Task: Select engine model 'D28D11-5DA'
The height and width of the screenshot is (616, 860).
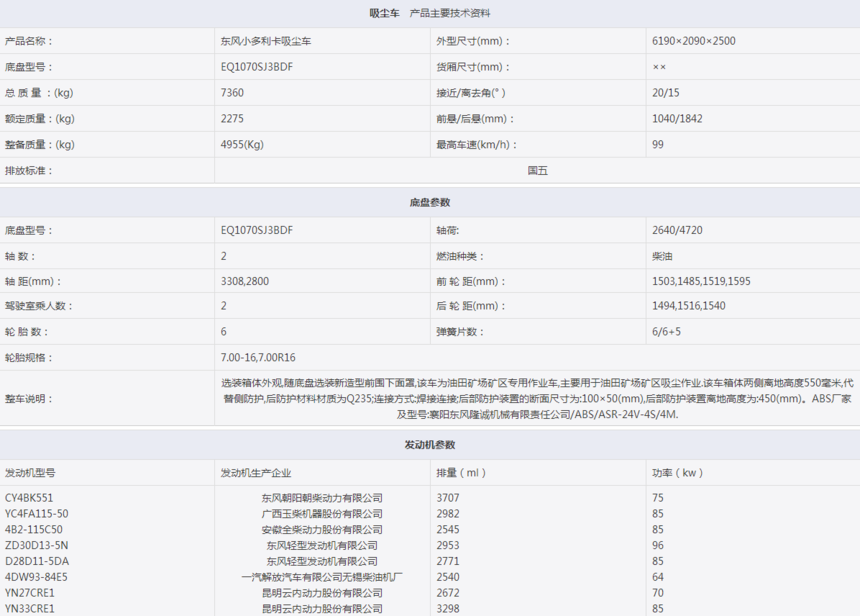Action: click(x=37, y=562)
